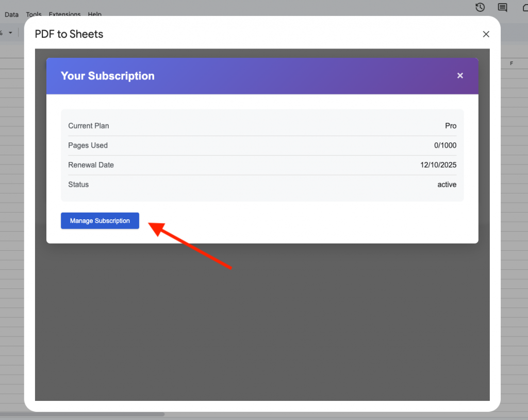Click the Pro plan value
The height and width of the screenshot is (420, 528).
coord(451,126)
